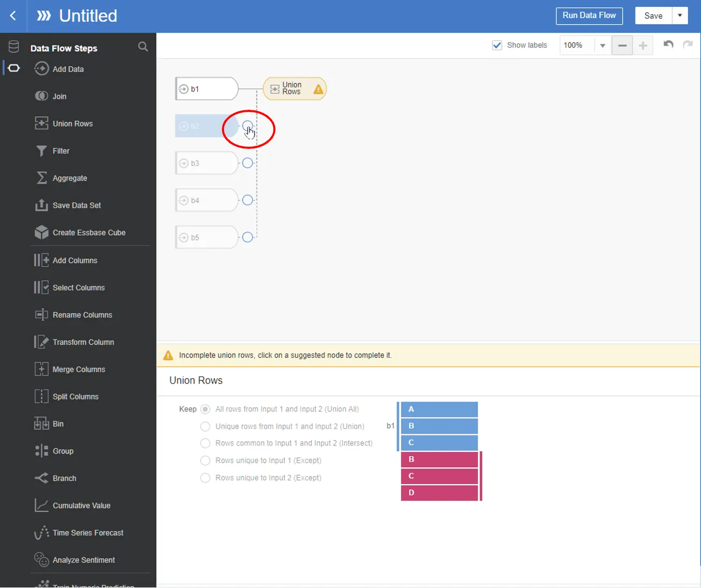Choose the Select Columns step
Screen dimensions: 701x588
(x=69, y=288)
